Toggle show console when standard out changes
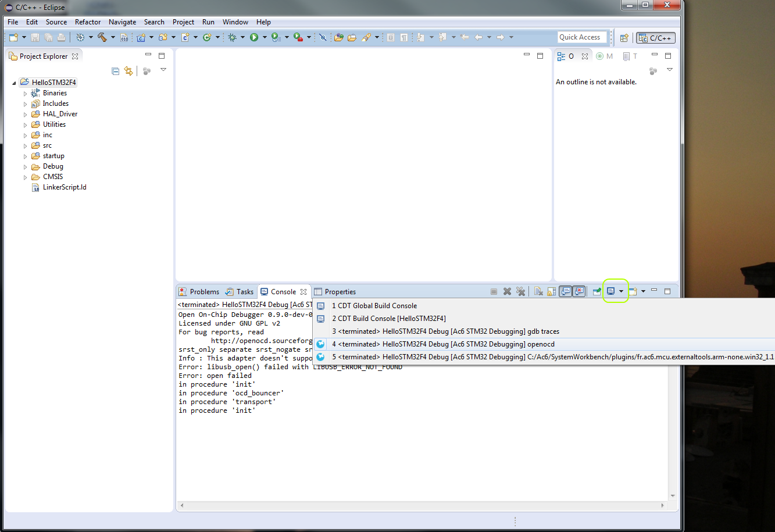 (x=565, y=292)
